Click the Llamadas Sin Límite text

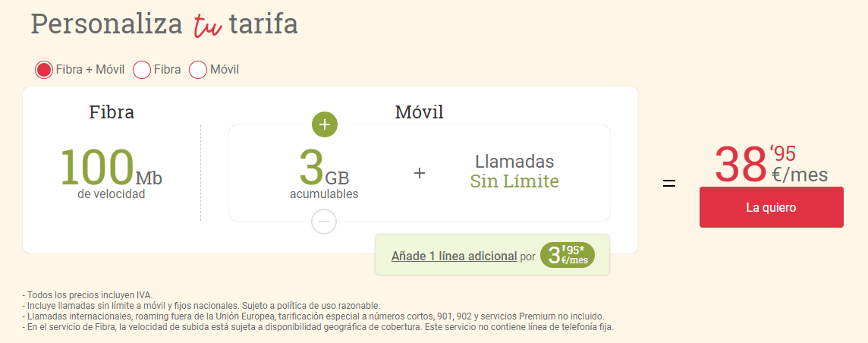pos(514,171)
